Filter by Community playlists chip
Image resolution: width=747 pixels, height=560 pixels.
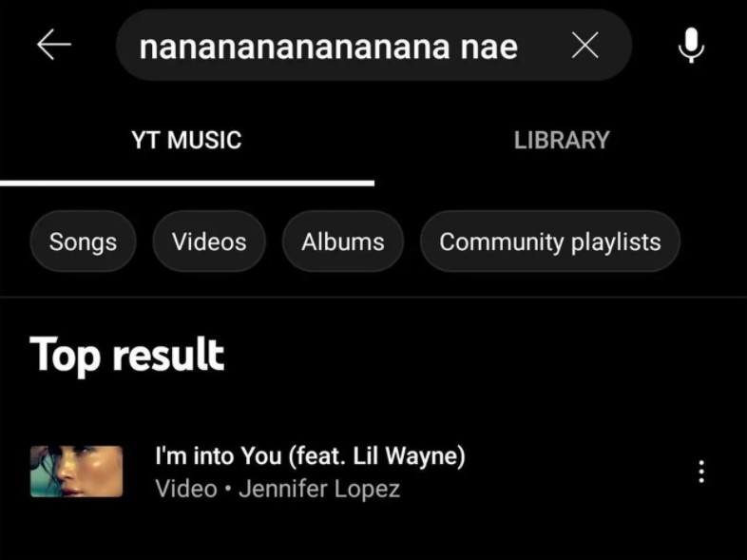click(549, 241)
